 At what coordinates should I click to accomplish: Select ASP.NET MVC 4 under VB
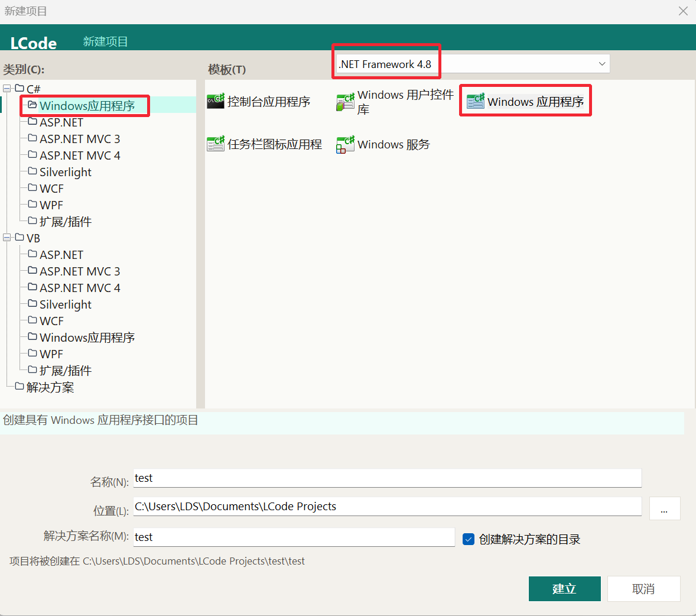[80, 288]
